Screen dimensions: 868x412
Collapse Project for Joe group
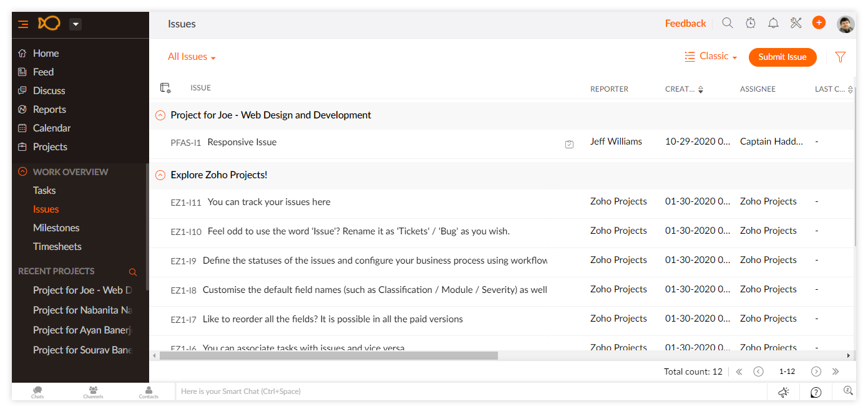click(x=160, y=115)
